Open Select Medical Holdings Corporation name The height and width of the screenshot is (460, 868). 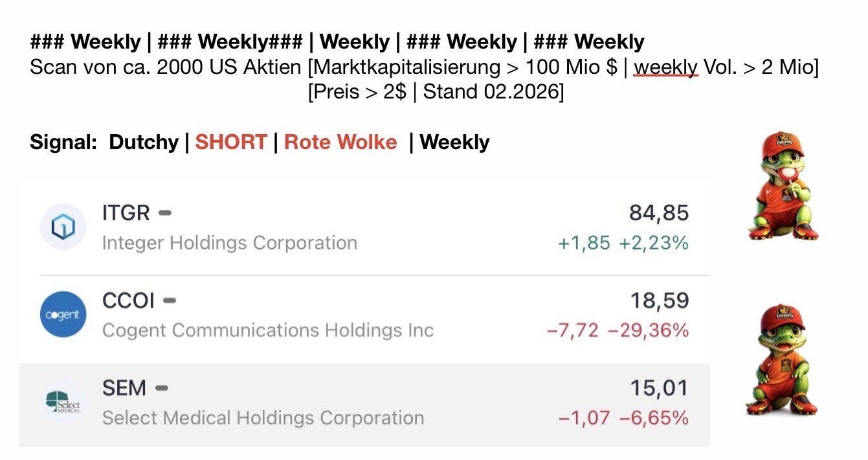coord(263,418)
